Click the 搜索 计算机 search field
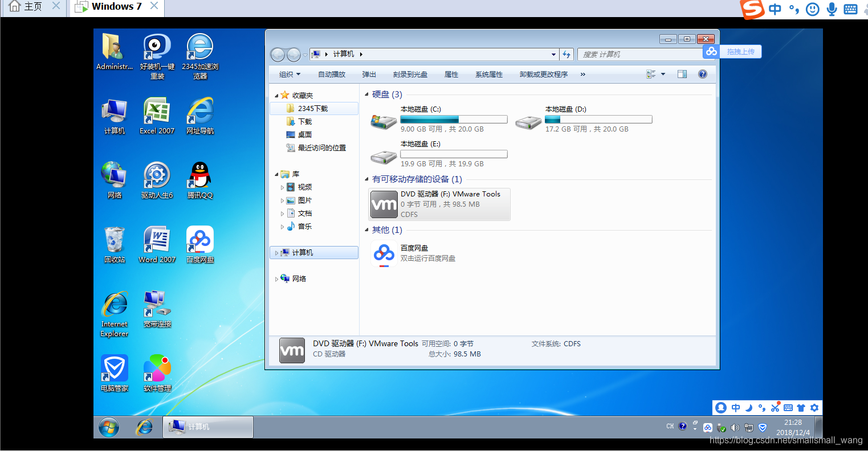868x451 pixels. [641, 55]
